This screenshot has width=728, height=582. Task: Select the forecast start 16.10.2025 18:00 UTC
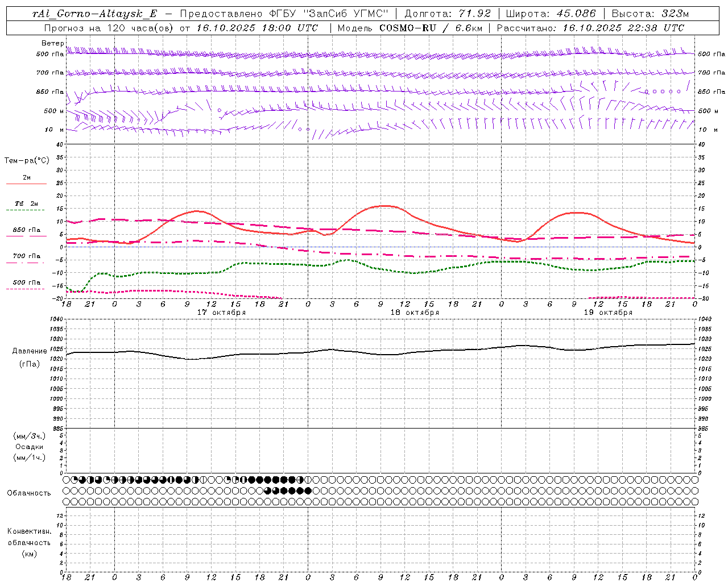click(257, 28)
